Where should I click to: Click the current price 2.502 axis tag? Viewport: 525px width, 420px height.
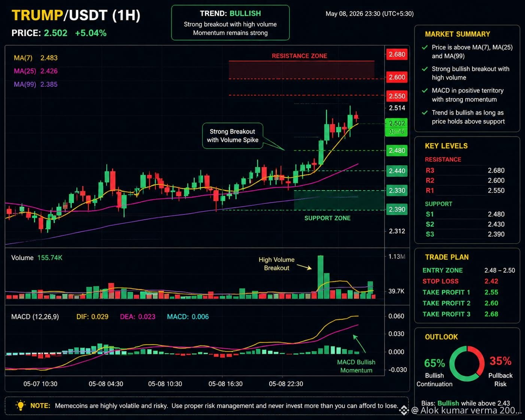397,127
